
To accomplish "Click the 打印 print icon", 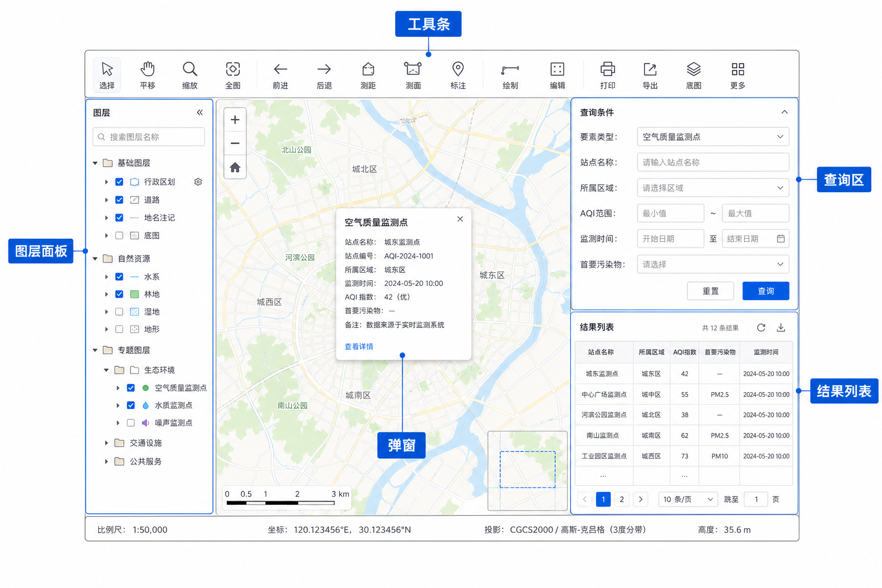I will coord(608,75).
